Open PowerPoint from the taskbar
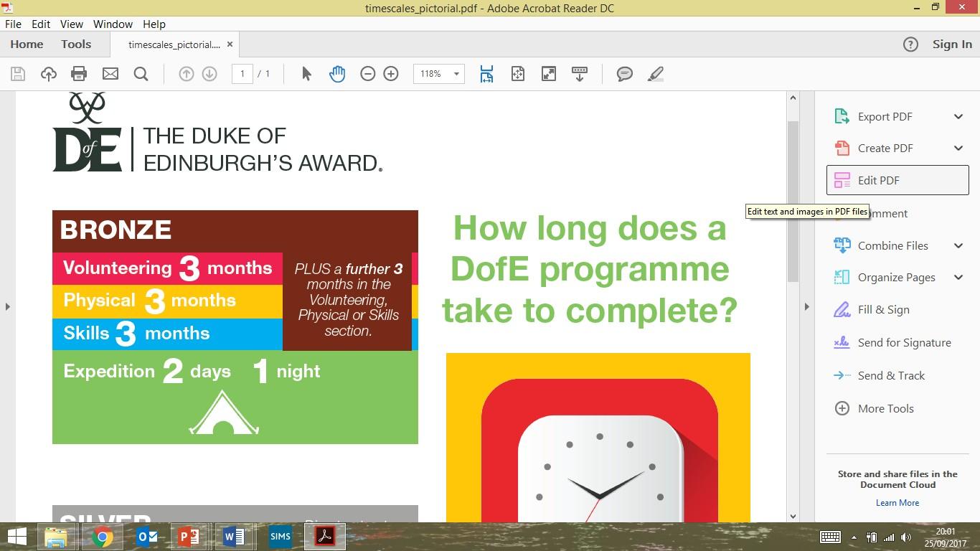 189,537
